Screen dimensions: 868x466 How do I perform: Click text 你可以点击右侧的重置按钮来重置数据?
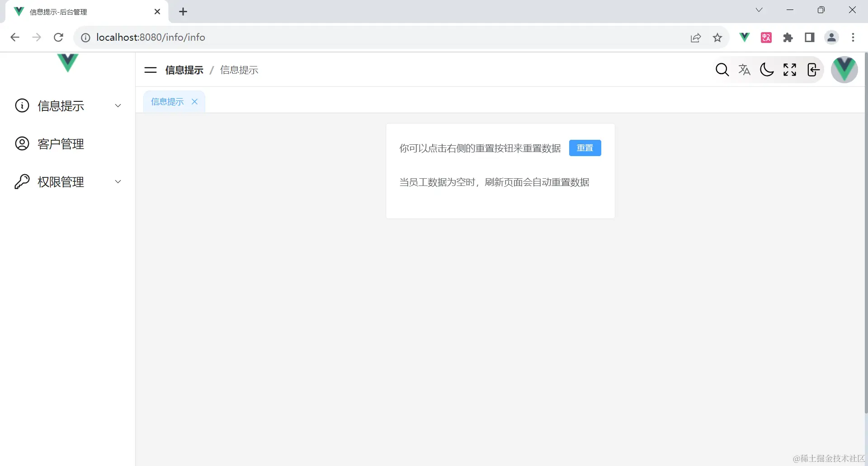click(x=480, y=148)
